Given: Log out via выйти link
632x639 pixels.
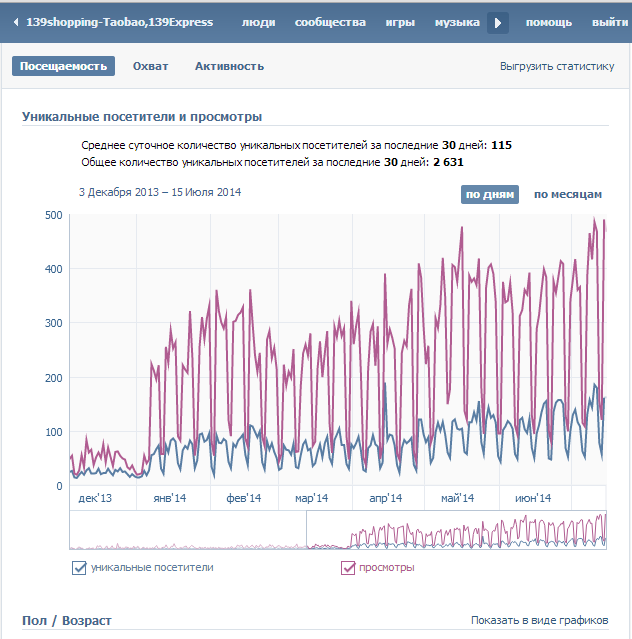Looking at the screenshot, I should point(610,22).
